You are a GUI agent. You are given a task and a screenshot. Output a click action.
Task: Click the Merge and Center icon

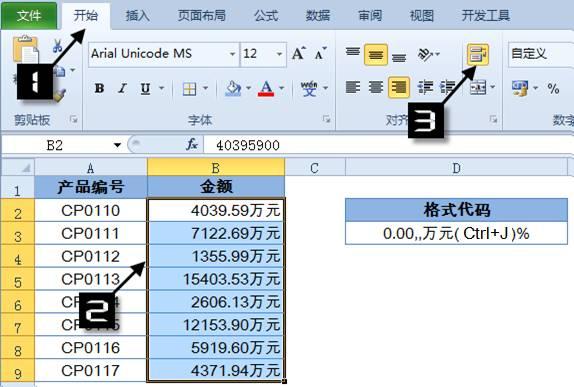pos(478,88)
